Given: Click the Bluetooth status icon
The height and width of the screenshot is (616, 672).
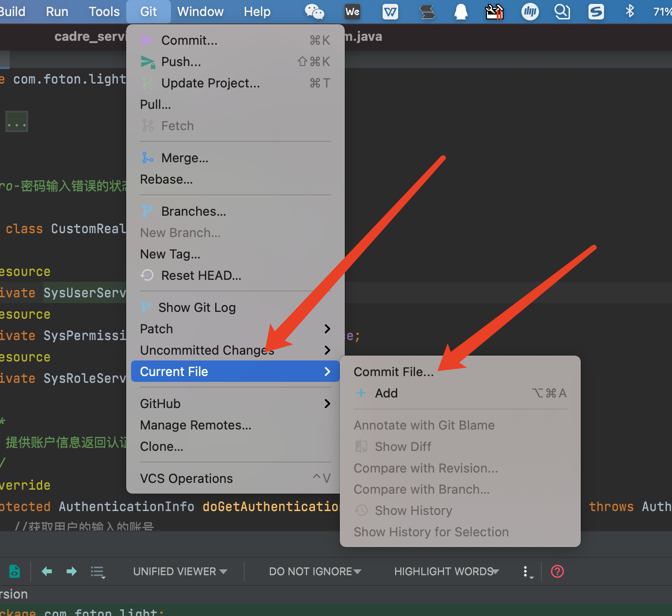Looking at the screenshot, I should tap(630, 11).
